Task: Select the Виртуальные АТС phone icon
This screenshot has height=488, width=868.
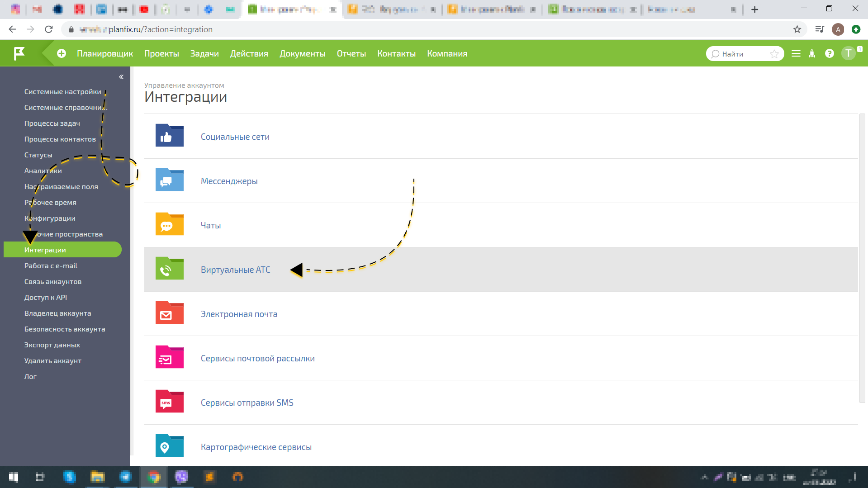Action: (169, 269)
